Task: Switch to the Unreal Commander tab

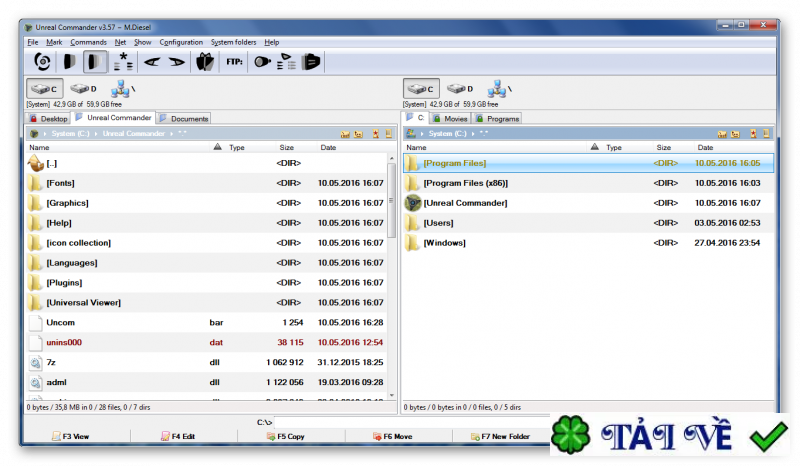Action: (113, 117)
